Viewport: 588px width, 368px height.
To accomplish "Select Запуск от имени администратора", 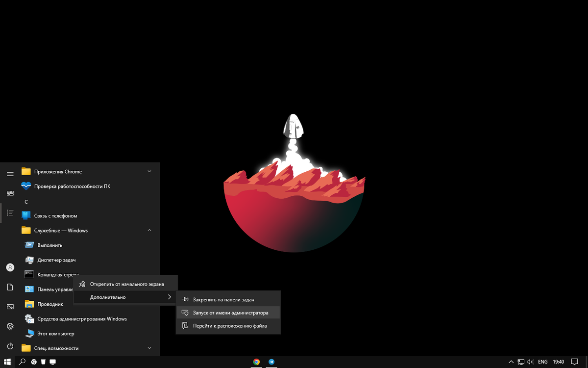I will tap(228, 313).
